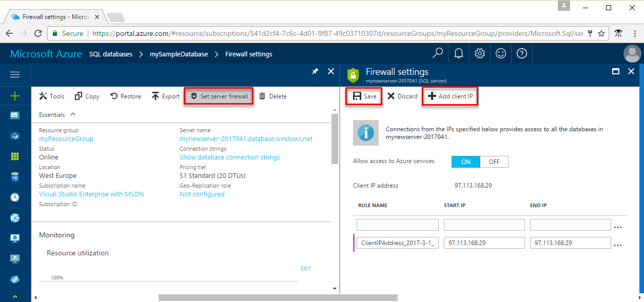Focus the empty Start IP field
Viewport: 644px width, 302px height.
(484, 225)
